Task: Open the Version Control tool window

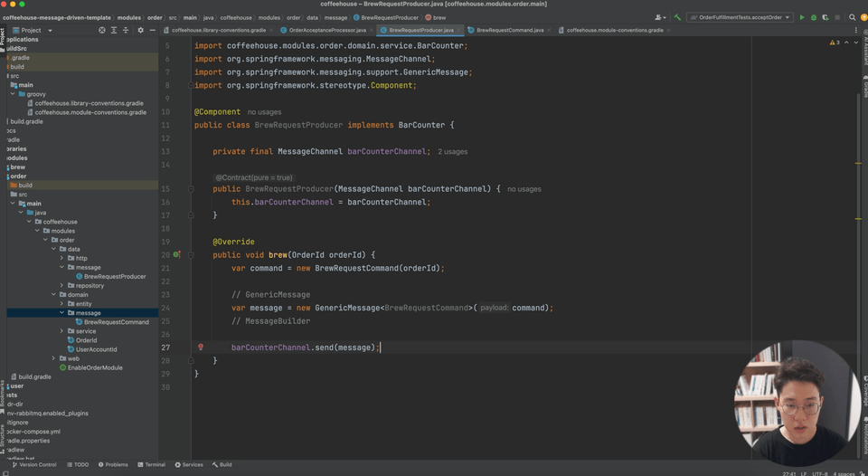Action: tap(34, 464)
